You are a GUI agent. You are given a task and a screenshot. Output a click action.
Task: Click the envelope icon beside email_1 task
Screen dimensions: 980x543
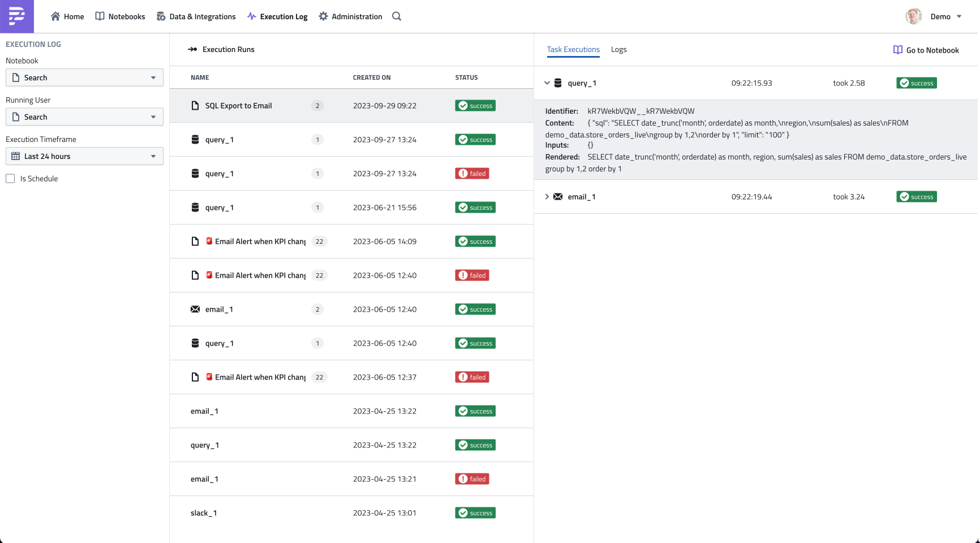[x=558, y=197]
